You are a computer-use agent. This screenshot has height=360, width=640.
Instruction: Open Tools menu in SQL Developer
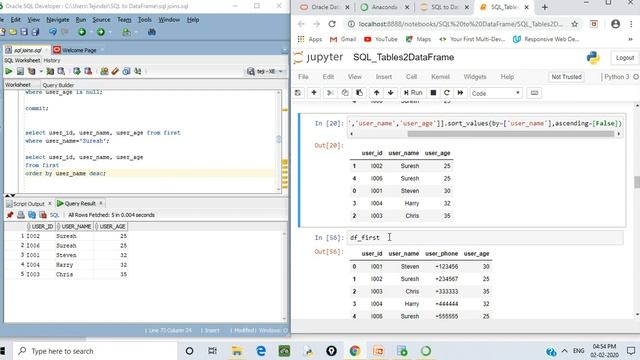click(144, 20)
